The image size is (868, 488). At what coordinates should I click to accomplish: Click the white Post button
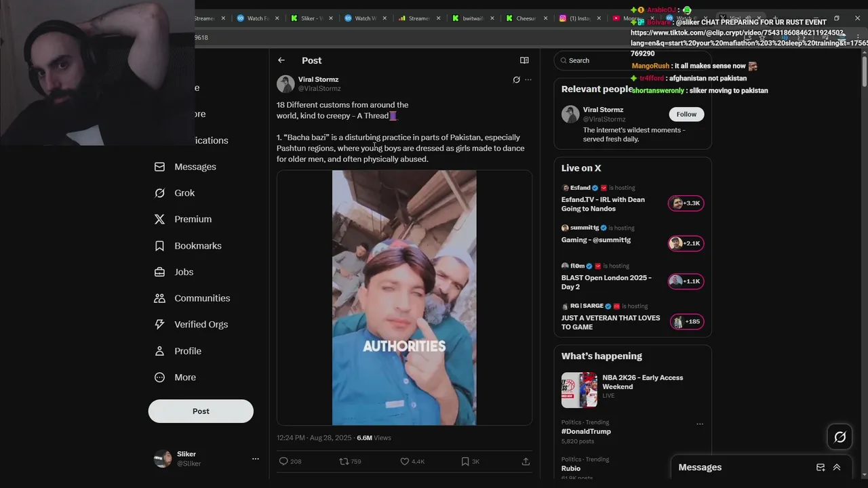[x=201, y=411]
